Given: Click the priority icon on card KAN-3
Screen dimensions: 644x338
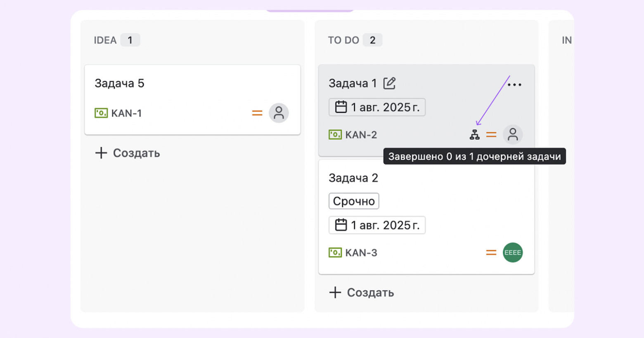Looking at the screenshot, I should point(491,252).
